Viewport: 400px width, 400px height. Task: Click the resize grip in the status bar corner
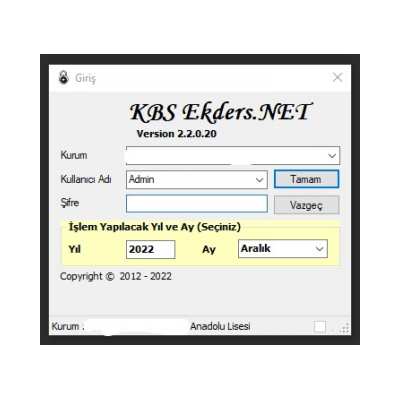pyautogui.click(x=344, y=328)
